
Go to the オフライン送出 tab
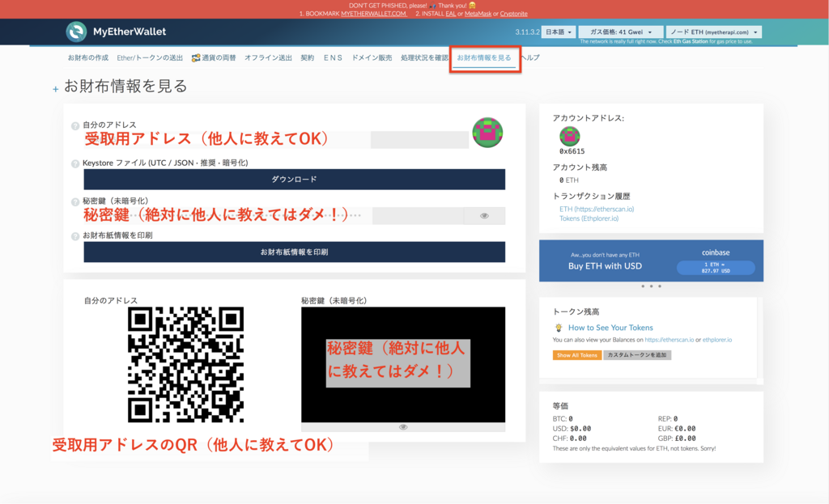coord(268,58)
